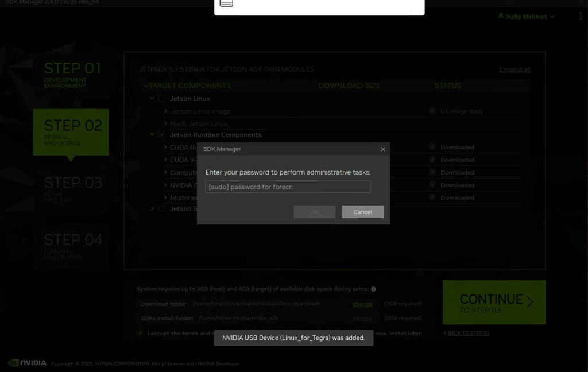Screen dimensions: 588x372
Task: Change the SDKs install folder
Action: 362,319
